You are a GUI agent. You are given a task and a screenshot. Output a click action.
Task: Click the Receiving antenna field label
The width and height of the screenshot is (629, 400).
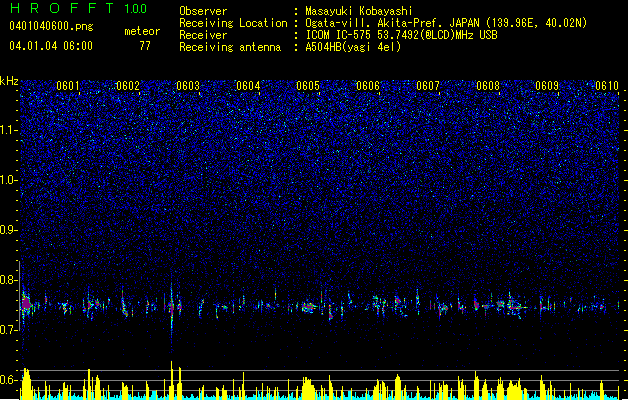[x=230, y=47]
